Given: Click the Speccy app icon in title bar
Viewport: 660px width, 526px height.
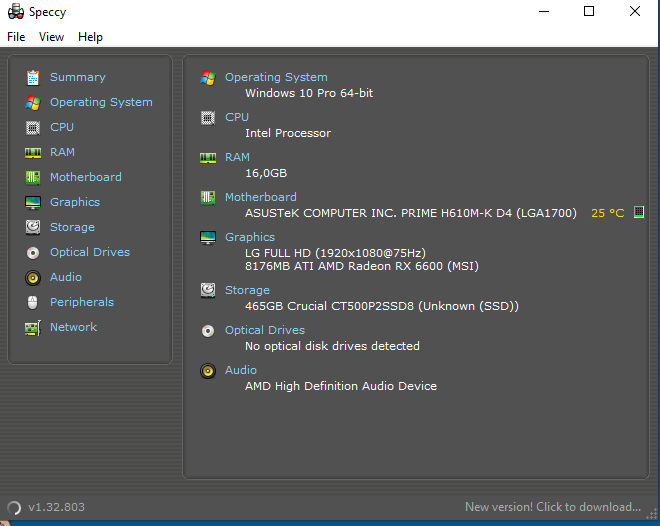Looking at the screenshot, I should tap(16, 11).
